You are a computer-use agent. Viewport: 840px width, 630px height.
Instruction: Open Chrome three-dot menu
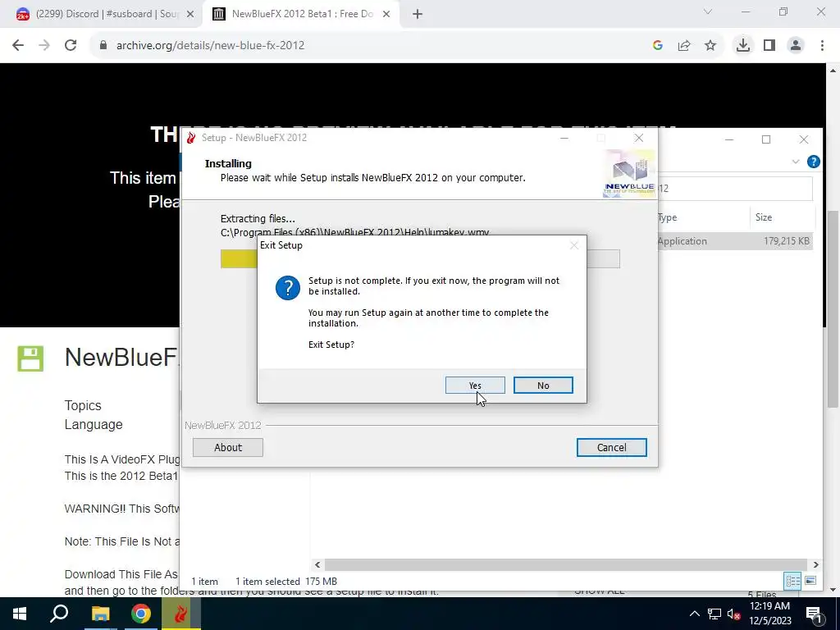pos(822,46)
